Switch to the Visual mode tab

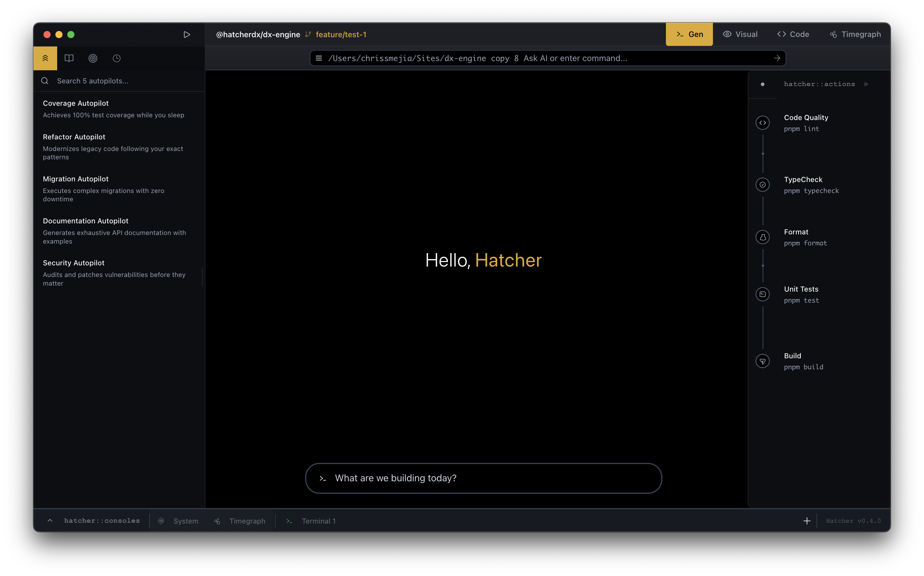(x=740, y=34)
